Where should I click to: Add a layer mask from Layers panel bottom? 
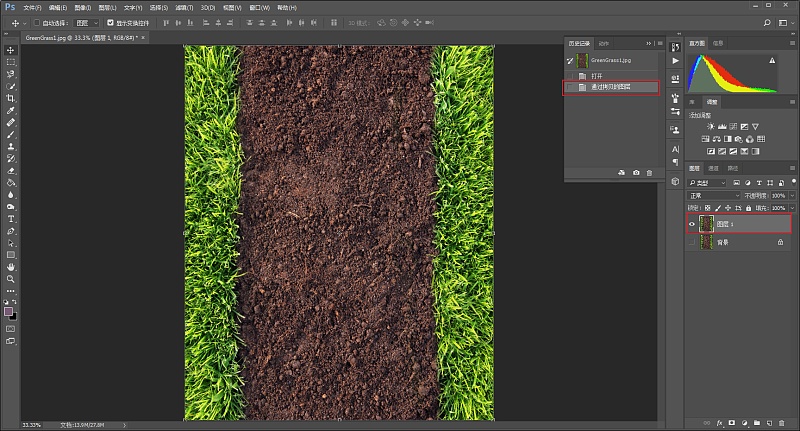tap(731, 423)
